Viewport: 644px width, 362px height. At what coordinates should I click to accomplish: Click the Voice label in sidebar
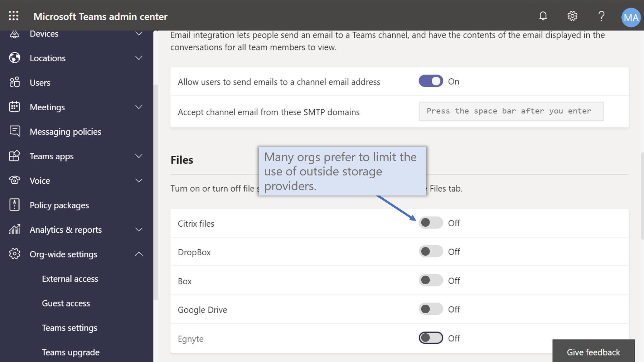40,180
